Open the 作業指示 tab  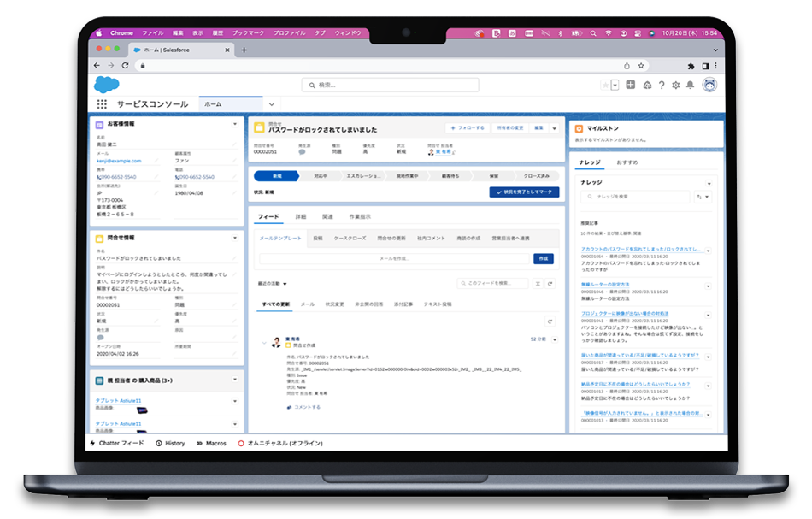[x=359, y=217]
